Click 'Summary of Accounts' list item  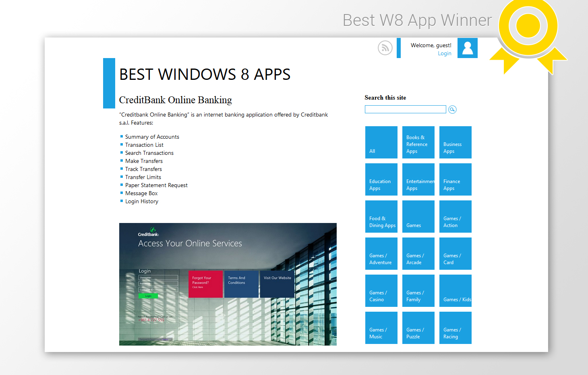tap(152, 137)
